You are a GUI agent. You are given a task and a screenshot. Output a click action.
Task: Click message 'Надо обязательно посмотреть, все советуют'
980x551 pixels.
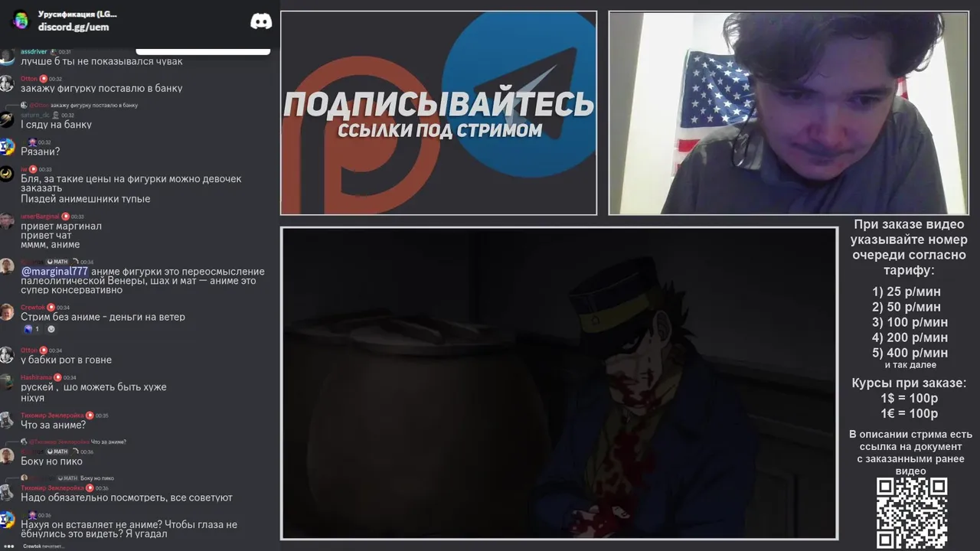(x=126, y=498)
